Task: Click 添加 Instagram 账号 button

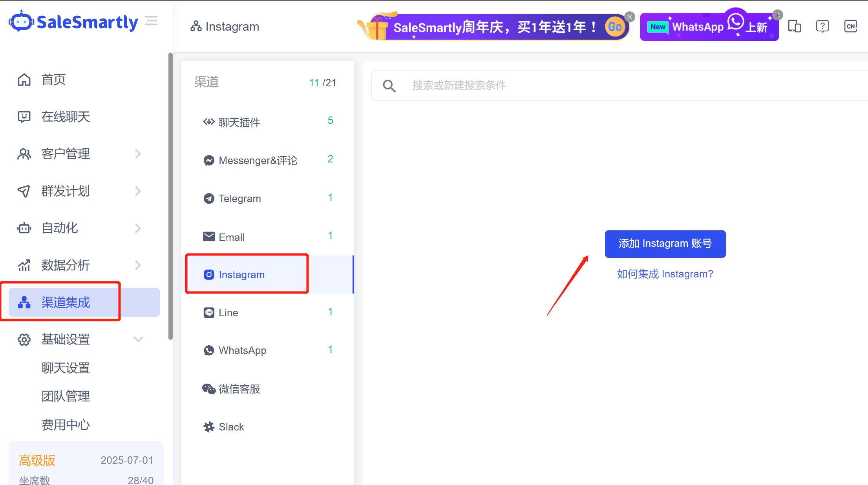Action: coord(665,244)
